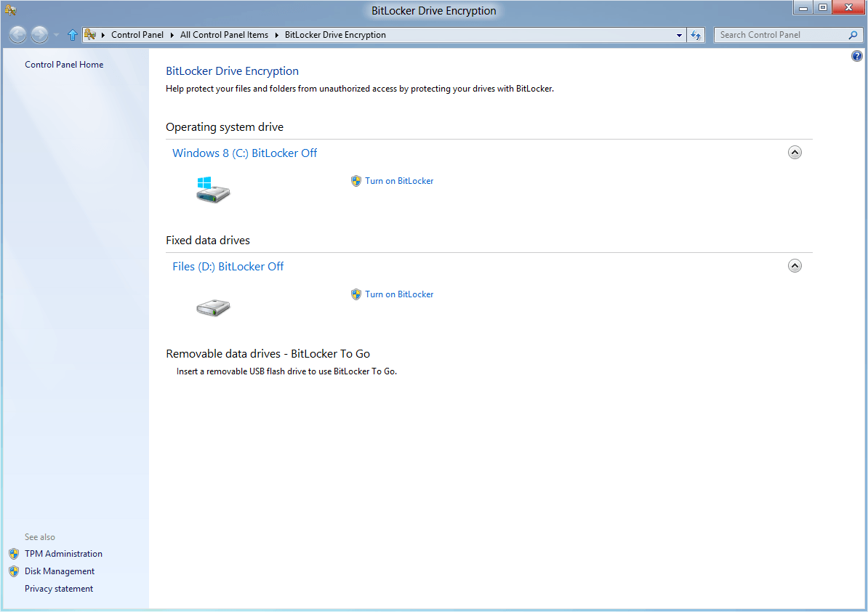The image size is (868, 612).
Task: Close the BitLocker Drive Encryption window
Action: pyautogui.click(x=848, y=8)
